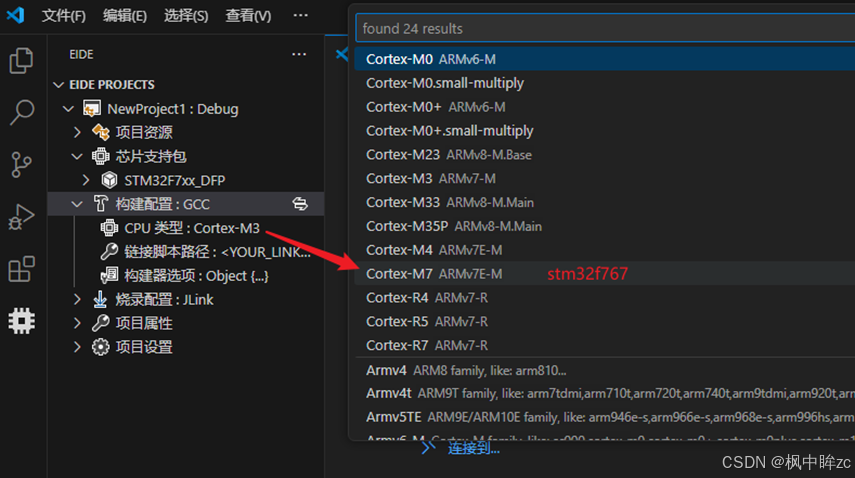Viewport: 855px width, 478px height.
Task: Click the 构建配置 build tool icon
Action: (100, 204)
